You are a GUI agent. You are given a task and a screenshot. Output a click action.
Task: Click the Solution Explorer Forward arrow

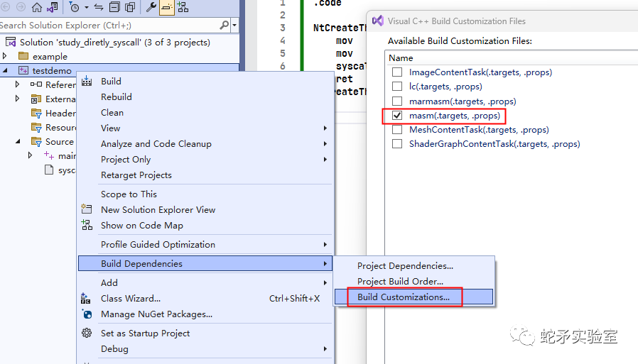tap(21, 7)
